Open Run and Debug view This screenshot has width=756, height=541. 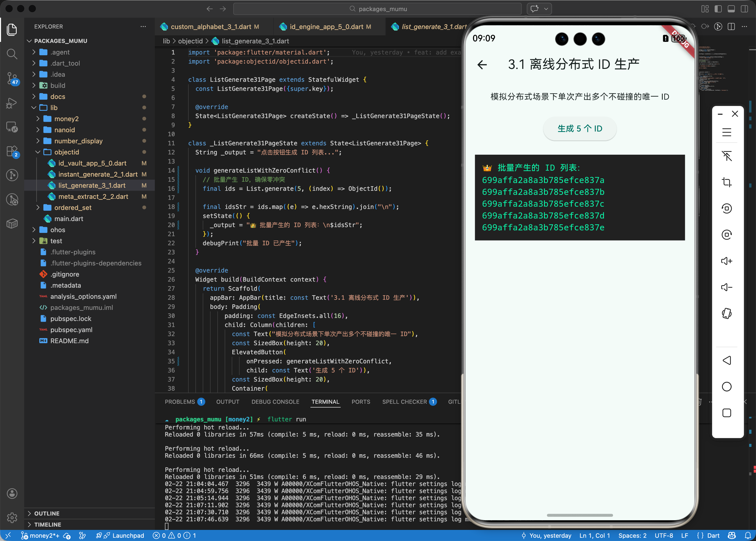pyautogui.click(x=12, y=103)
